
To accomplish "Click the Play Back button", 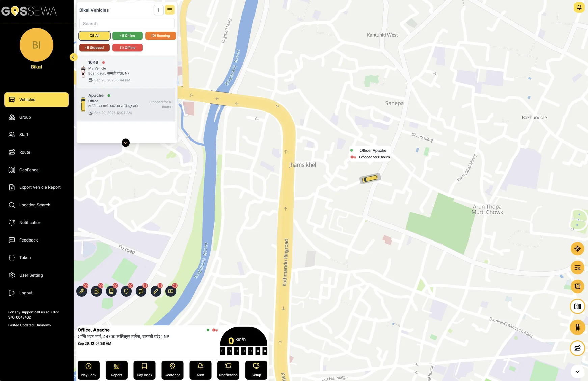I will click(x=88, y=370).
